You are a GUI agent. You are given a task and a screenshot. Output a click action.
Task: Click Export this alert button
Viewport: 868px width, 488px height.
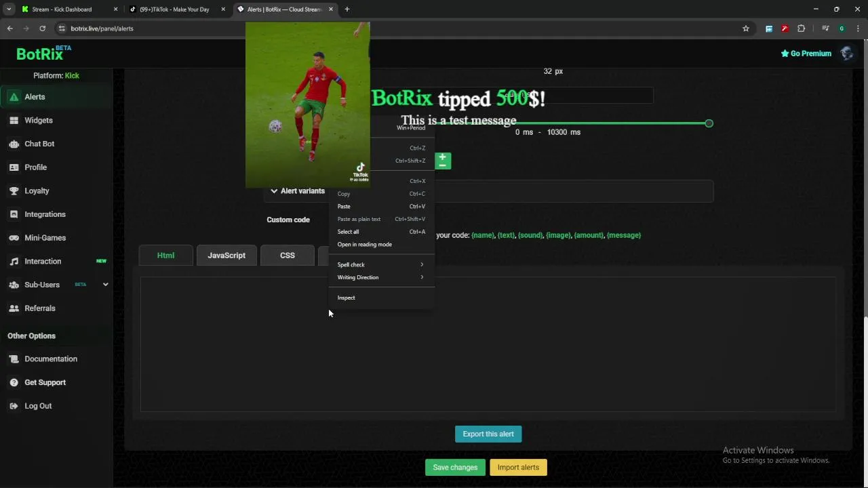(488, 434)
